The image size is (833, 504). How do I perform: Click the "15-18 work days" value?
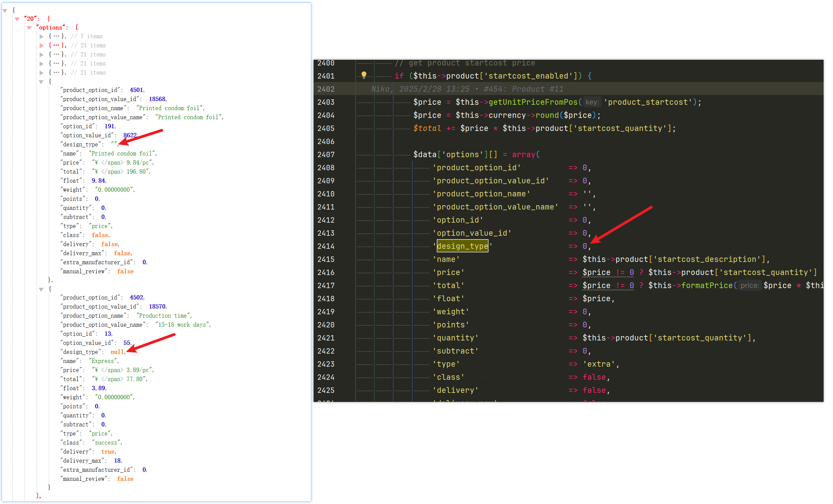[182, 325]
